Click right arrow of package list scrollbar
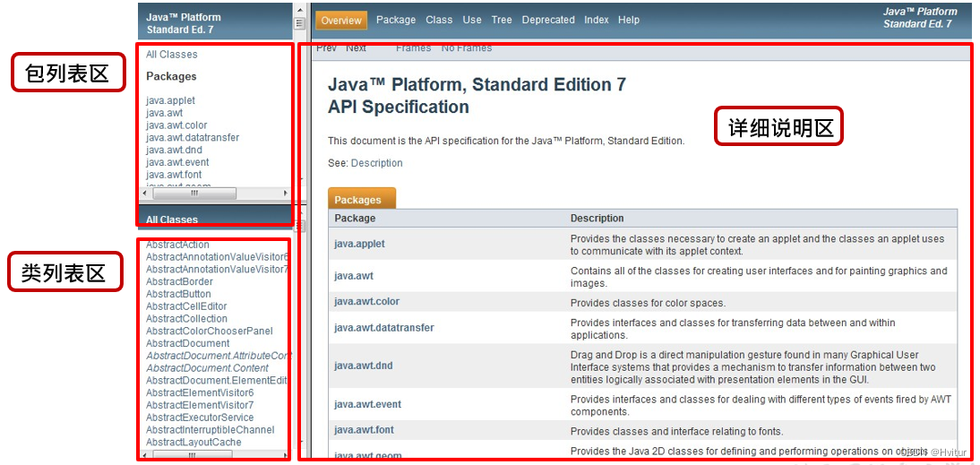980x465 pixels. click(287, 194)
